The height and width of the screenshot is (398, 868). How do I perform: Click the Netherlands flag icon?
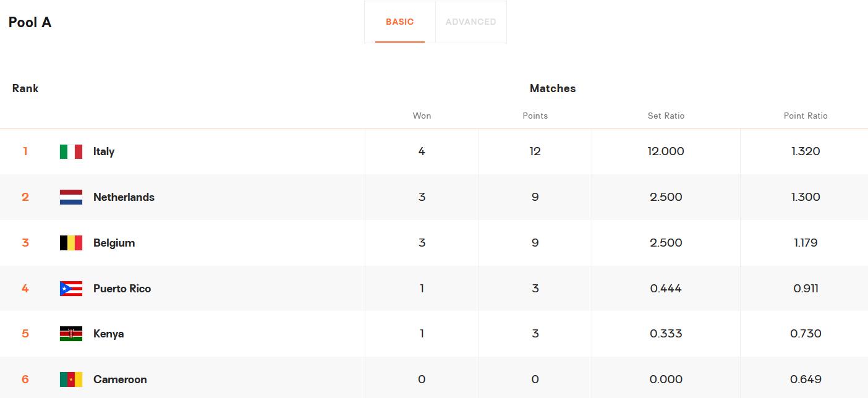click(71, 197)
